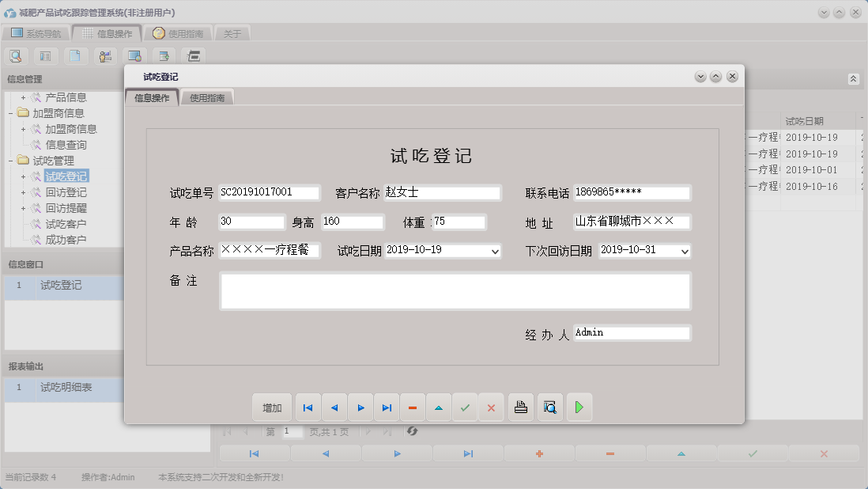Select the person presentation icon on the toolbar
The height and width of the screenshot is (489, 868).
tap(105, 56)
